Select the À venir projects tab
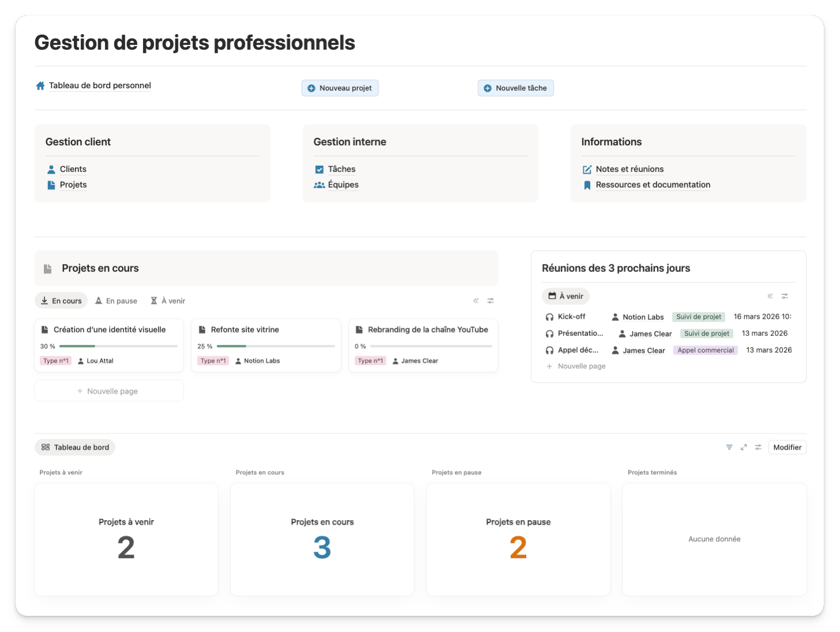 point(168,301)
